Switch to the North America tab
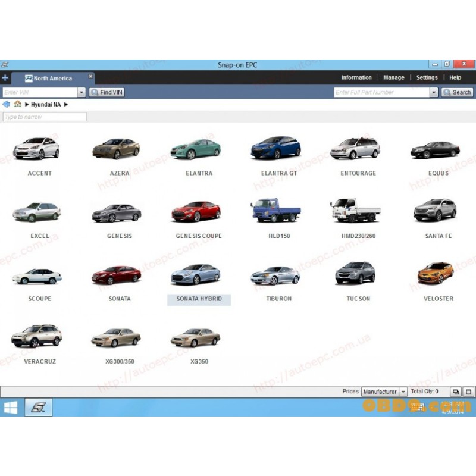The image size is (476, 476). click(x=52, y=79)
